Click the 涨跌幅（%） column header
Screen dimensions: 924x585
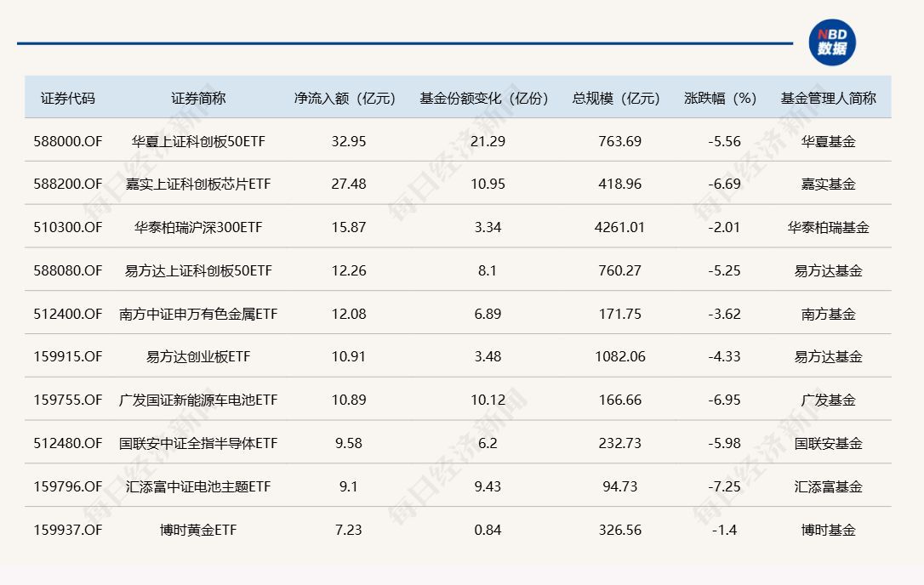(x=722, y=98)
